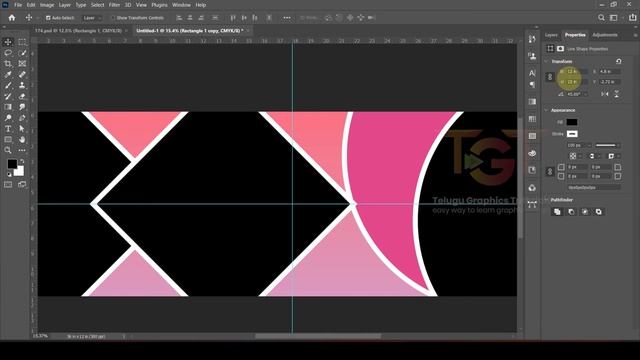The height and width of the screenshot is (360, 640).
Task: Switch foreground and background colors arrow
Action: [22, 162]
